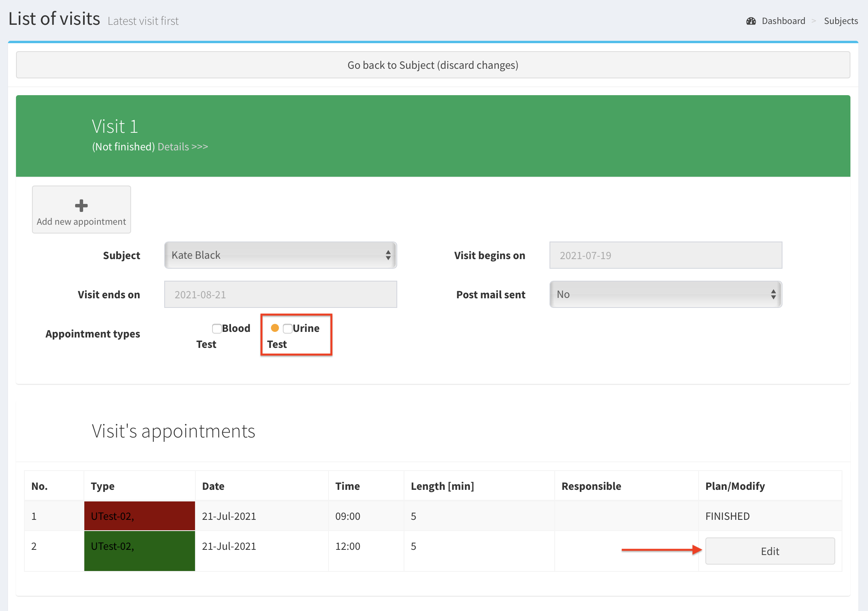Click the Visit 1 header title
Image resolution: width=868 pixels, height=611 pixels.
(x=115, y=127)
